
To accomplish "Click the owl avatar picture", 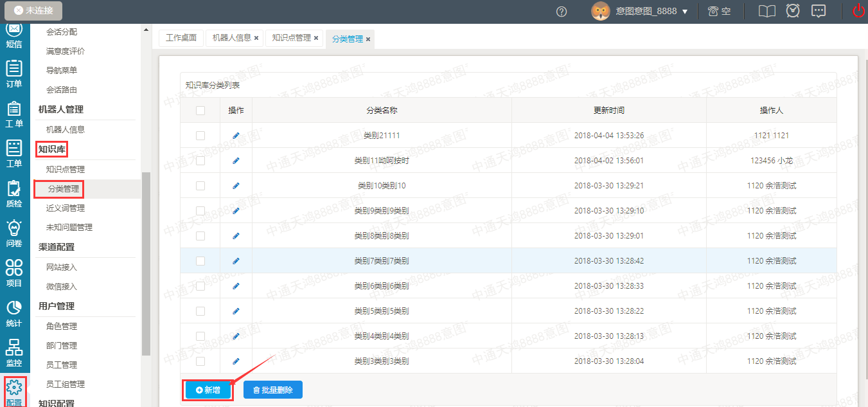I will [601, 11].
